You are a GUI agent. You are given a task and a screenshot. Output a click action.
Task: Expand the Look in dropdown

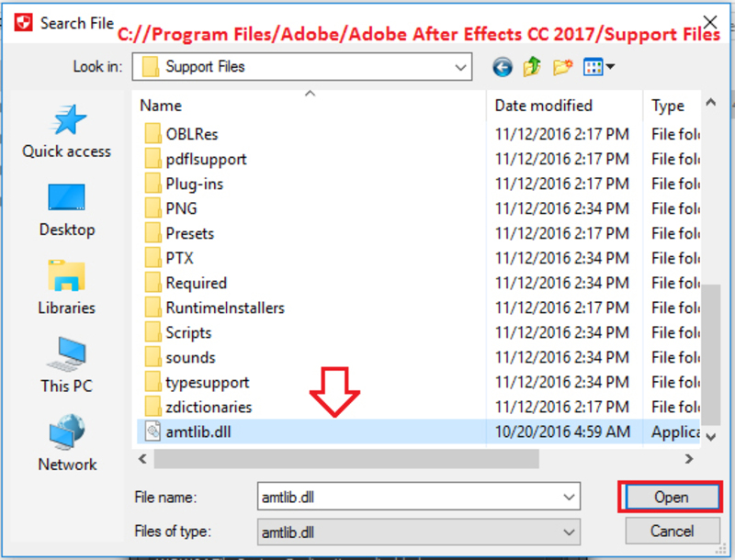click(461, 67)
